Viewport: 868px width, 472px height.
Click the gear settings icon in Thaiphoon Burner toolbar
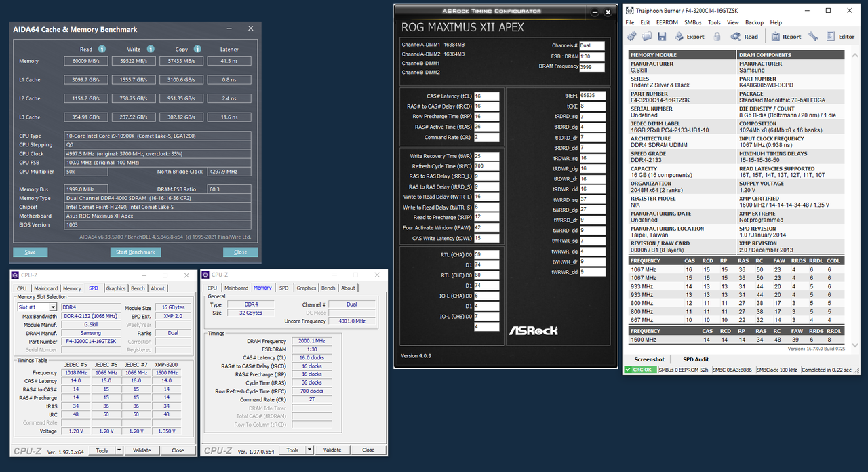(x=632, y=36)
